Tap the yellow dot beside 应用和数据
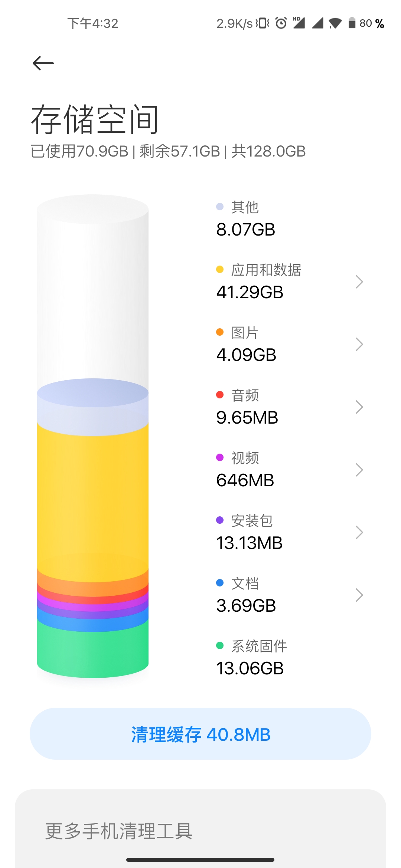 pos(220,269)
